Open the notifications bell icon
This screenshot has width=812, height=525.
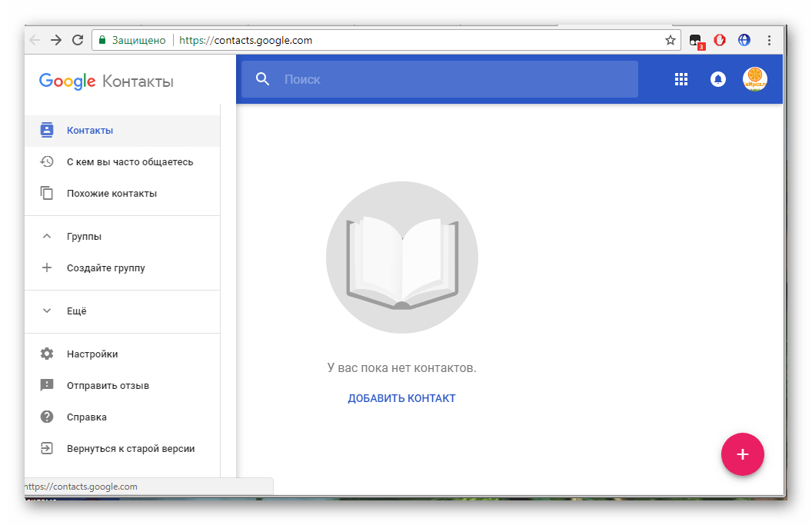pos(718,79)
